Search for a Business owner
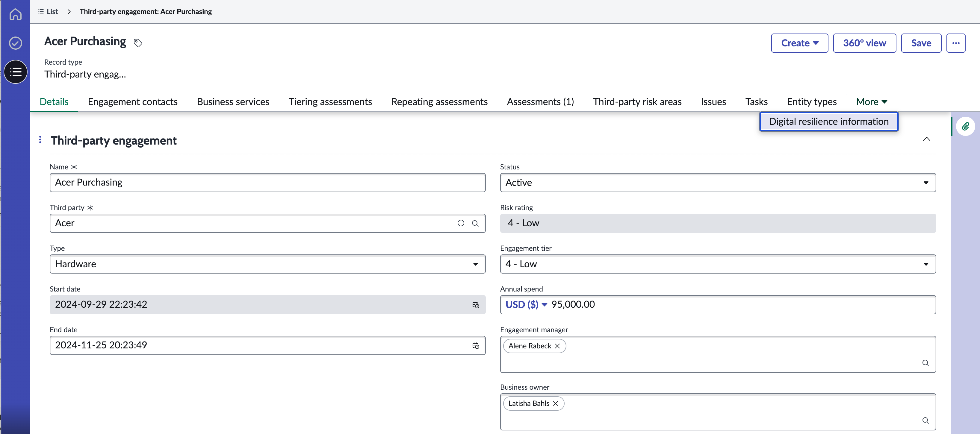The height and width of the screenshot is (434, 980). [925, 420]
